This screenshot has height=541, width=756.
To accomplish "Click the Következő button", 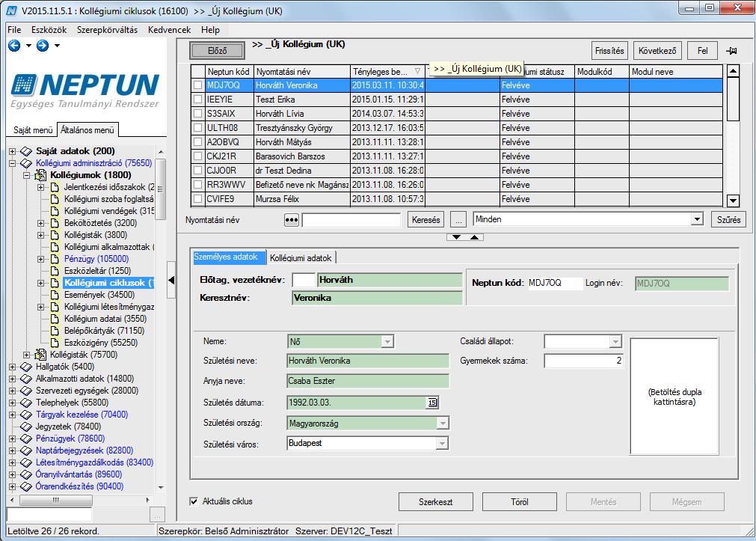I will [657, 51].
